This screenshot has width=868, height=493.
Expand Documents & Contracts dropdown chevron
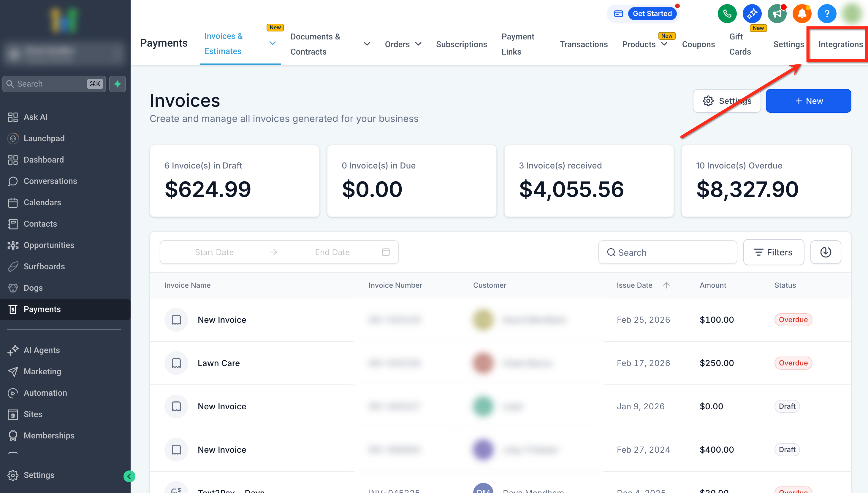[367, 44]
